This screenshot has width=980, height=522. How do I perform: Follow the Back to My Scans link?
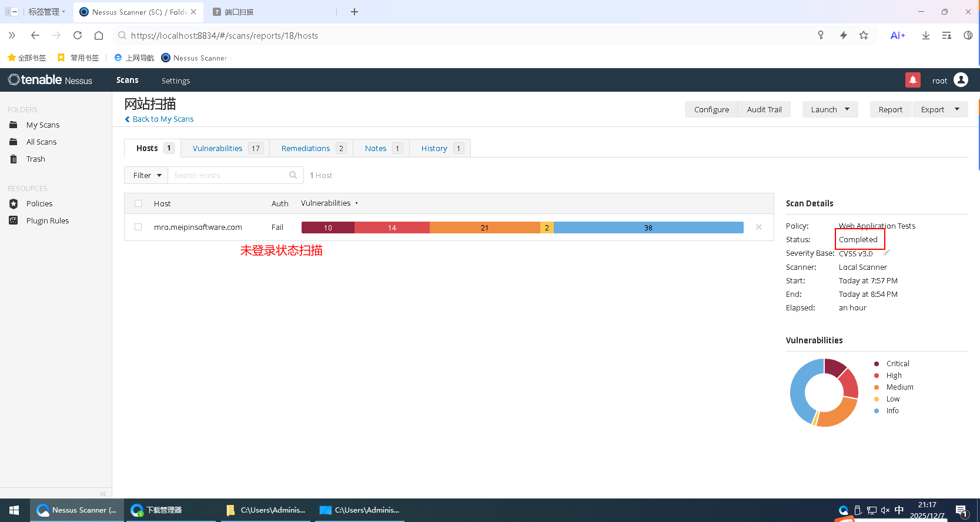pyautogui.click(x=162, y=119)
